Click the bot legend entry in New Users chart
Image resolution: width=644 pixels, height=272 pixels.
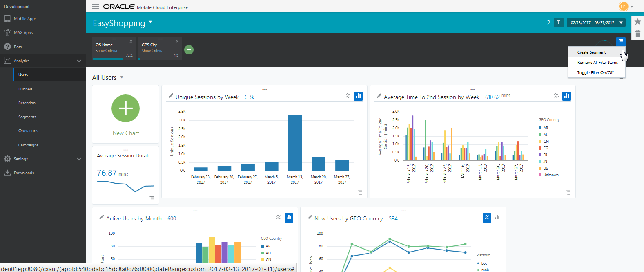pos(482,263)
